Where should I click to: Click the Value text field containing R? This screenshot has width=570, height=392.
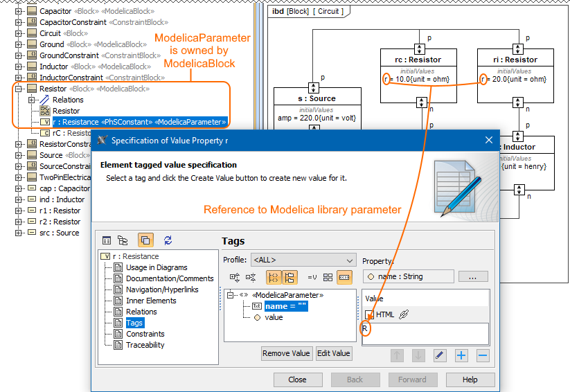point(425,334)
